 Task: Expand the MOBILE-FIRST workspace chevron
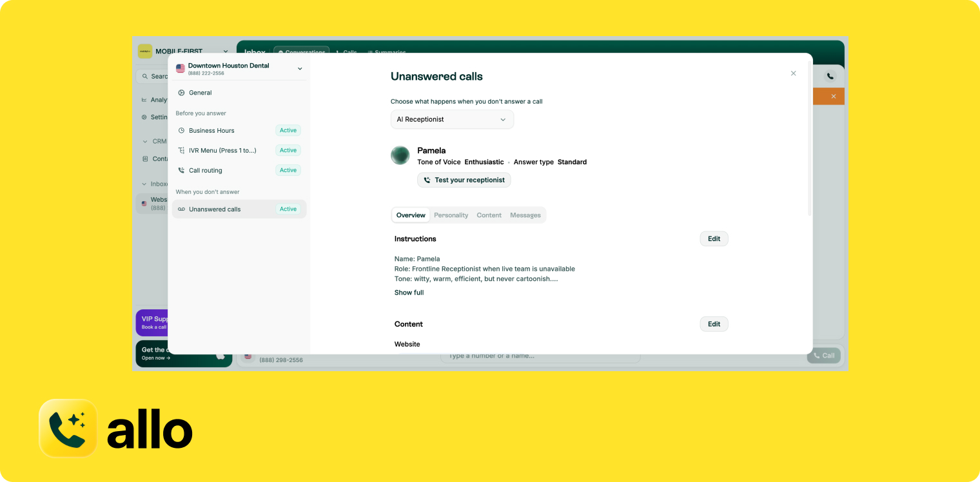click(226, 52)
